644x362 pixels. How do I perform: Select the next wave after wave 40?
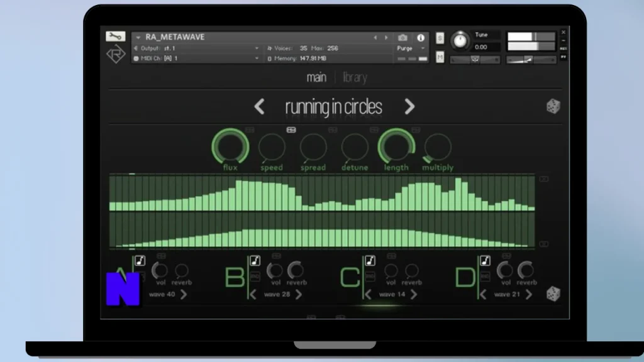(184, 294)
